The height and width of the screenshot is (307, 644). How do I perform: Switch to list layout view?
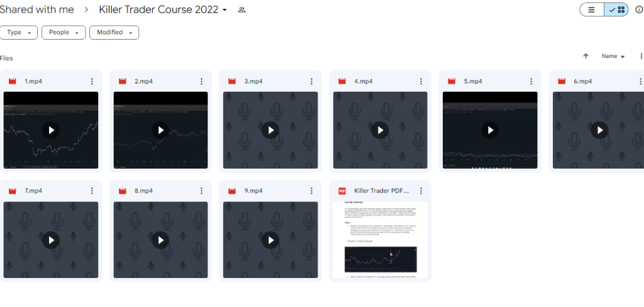[x=591, y=9]
